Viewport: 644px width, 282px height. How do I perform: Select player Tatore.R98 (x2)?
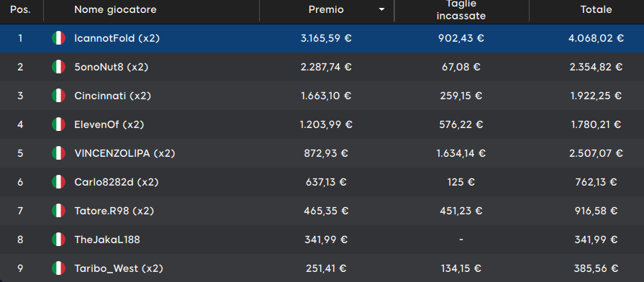click(114, 211)
